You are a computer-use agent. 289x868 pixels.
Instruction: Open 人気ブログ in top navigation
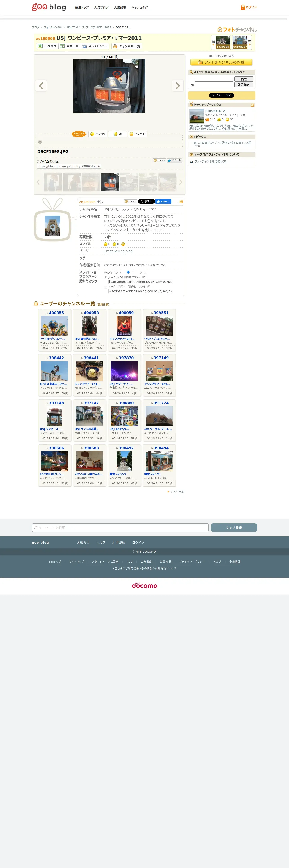point(101,7)
